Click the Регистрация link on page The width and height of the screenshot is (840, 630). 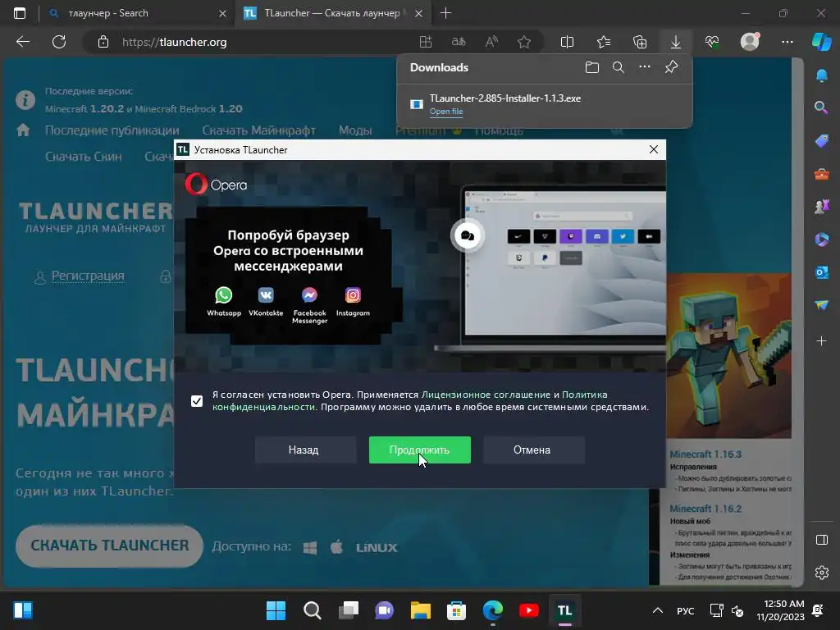point(88,276)
